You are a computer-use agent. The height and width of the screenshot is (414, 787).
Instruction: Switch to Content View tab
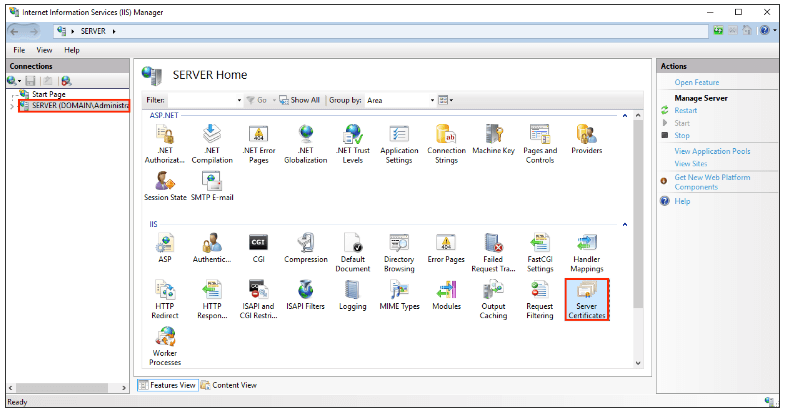[229, 385]
